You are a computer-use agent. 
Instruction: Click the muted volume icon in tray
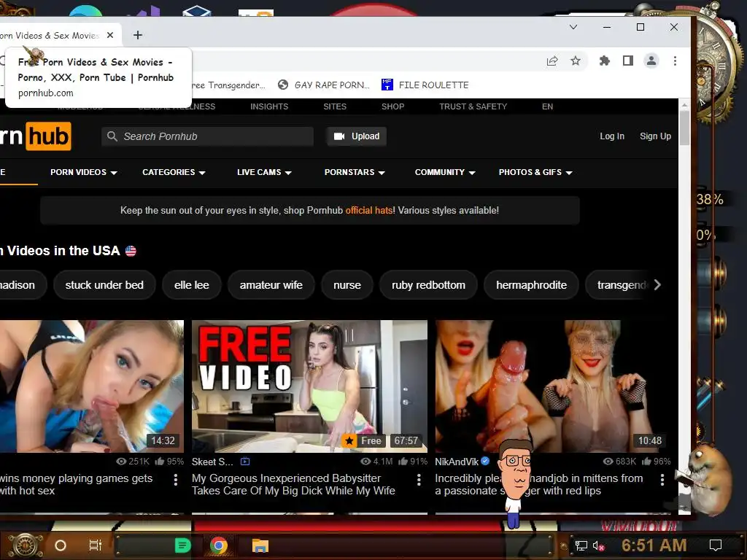tap(598, 545)
